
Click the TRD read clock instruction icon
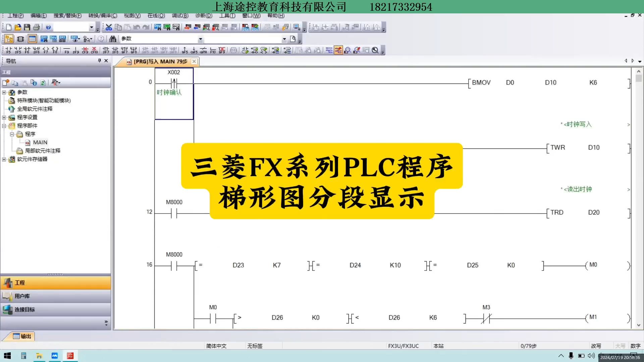(x=556, y=212)
